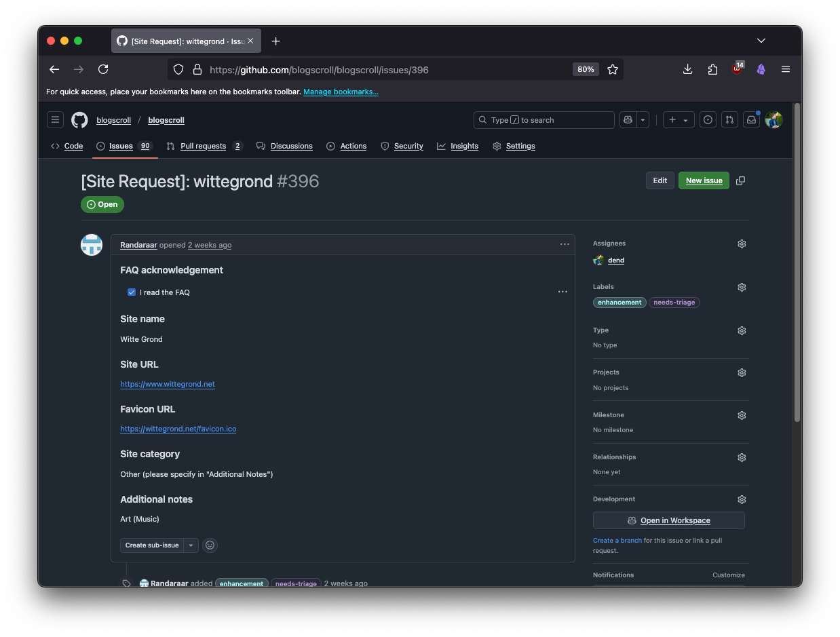840x637 pixels.
Task: Click Customize notifications
Action: (729, 575)
